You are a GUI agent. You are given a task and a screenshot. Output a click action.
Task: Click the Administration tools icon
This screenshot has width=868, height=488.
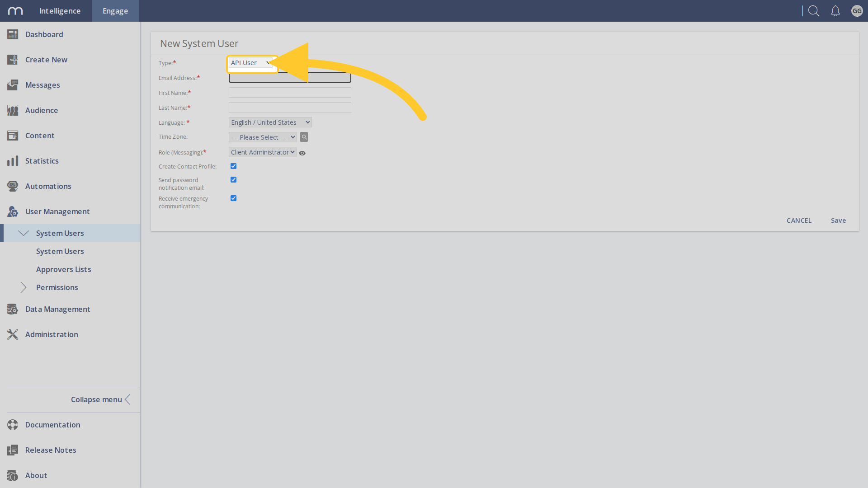13,334
